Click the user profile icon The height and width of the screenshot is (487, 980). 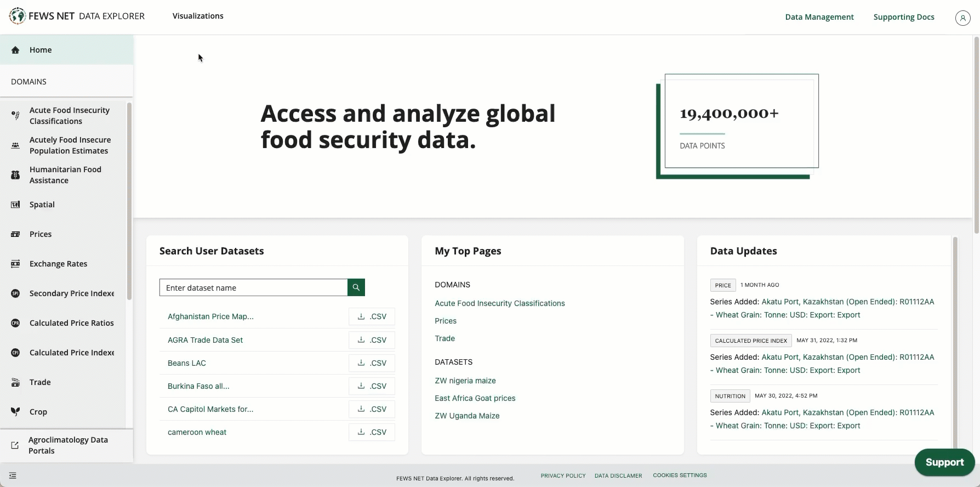pos(962,18)
